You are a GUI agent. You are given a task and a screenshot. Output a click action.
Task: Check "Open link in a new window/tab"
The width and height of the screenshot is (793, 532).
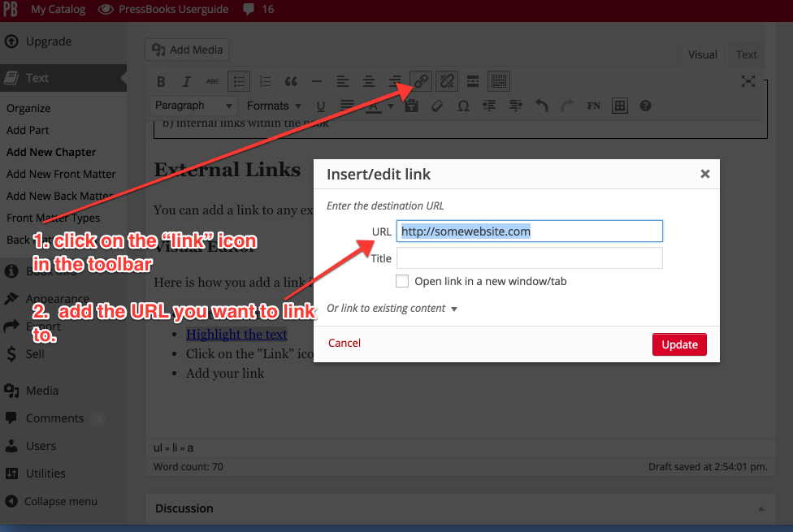[x=402, y=281]
